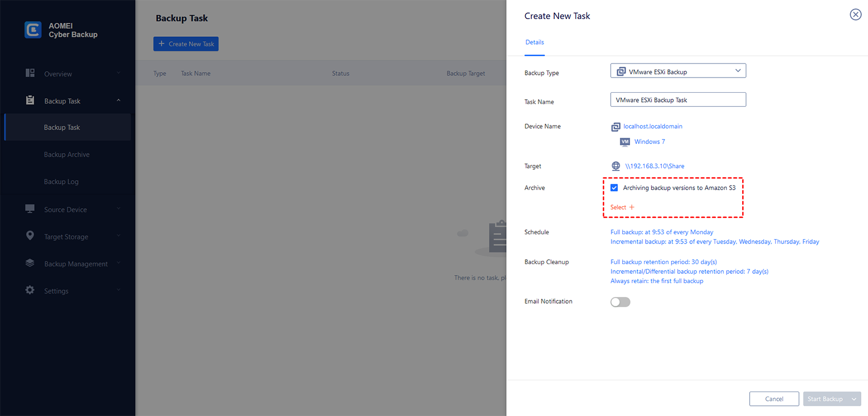Click the red Select link under Archive
The image size is (868, 416).
click(x=622, y=207)
